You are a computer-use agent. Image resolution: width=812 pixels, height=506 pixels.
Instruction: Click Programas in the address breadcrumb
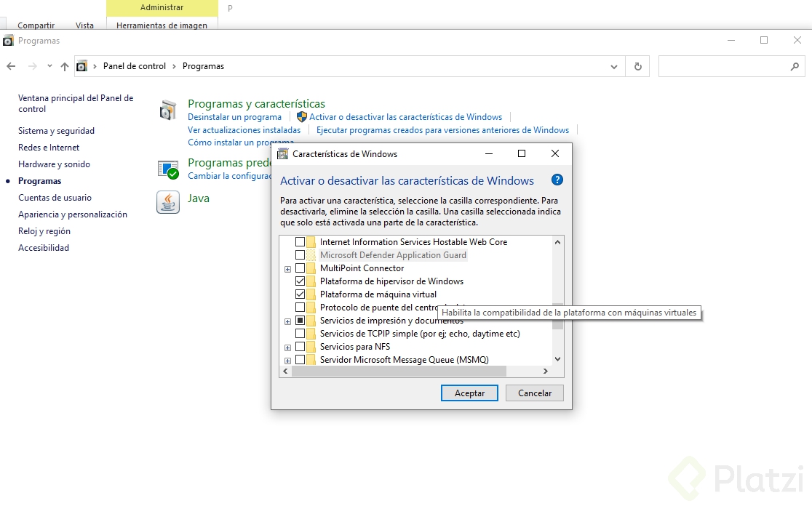pos(204,66)
